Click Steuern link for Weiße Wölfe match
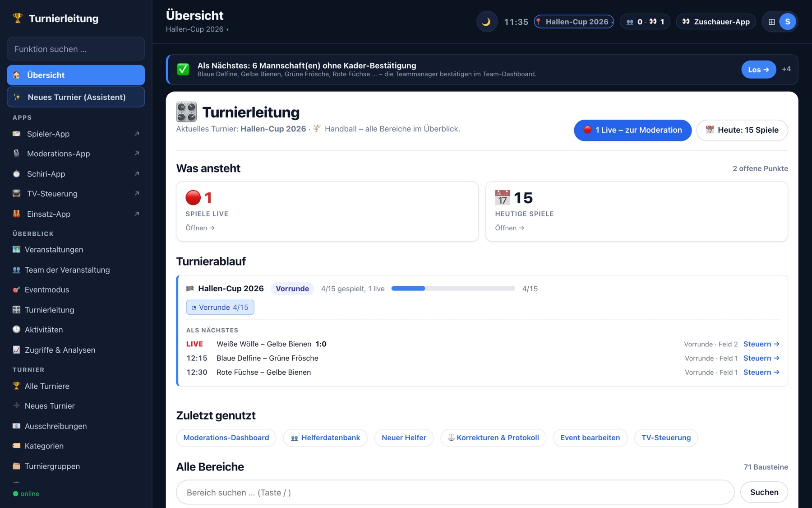 (x=761, y=344)
